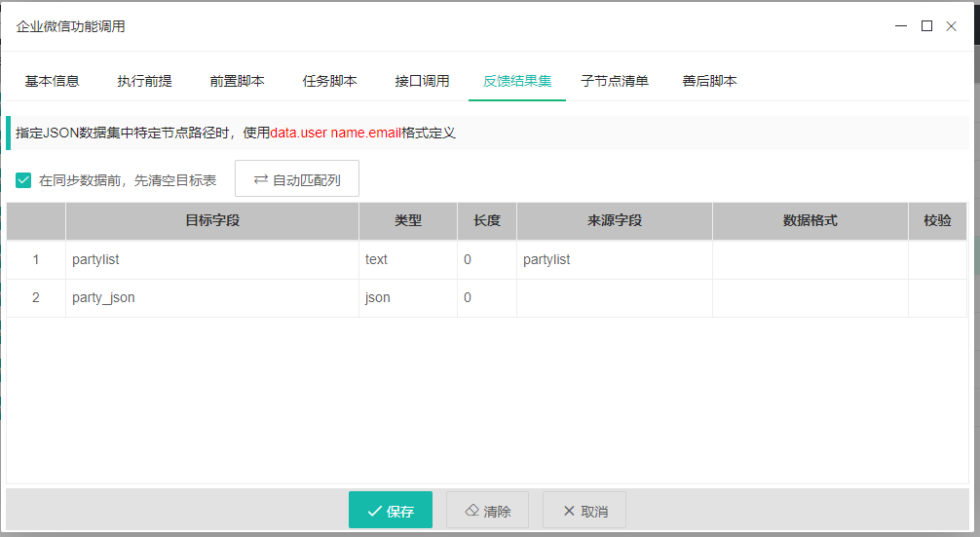Click the red data.user name.email hint text
The width and height of the screenshot is (980, 537).
tap(336, 134)
